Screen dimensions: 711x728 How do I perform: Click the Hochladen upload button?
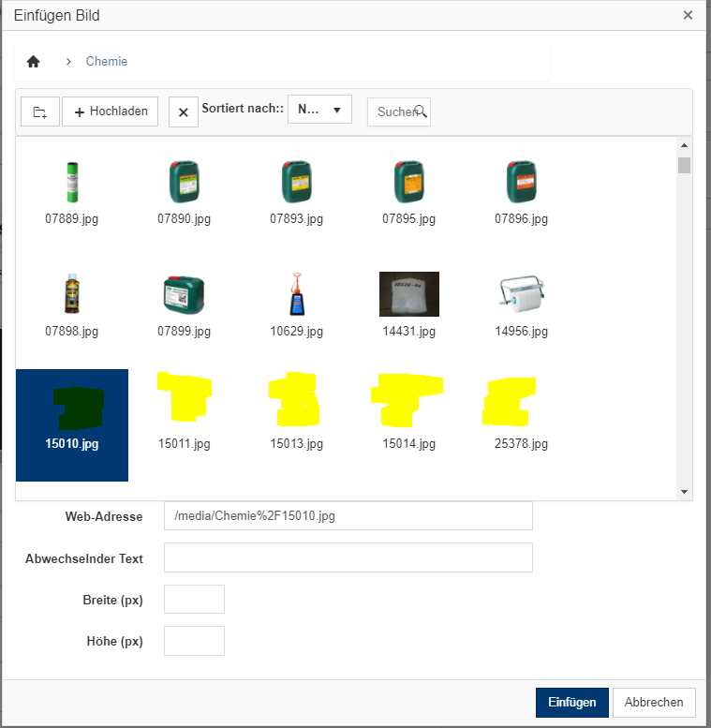[x=110, y=111]
